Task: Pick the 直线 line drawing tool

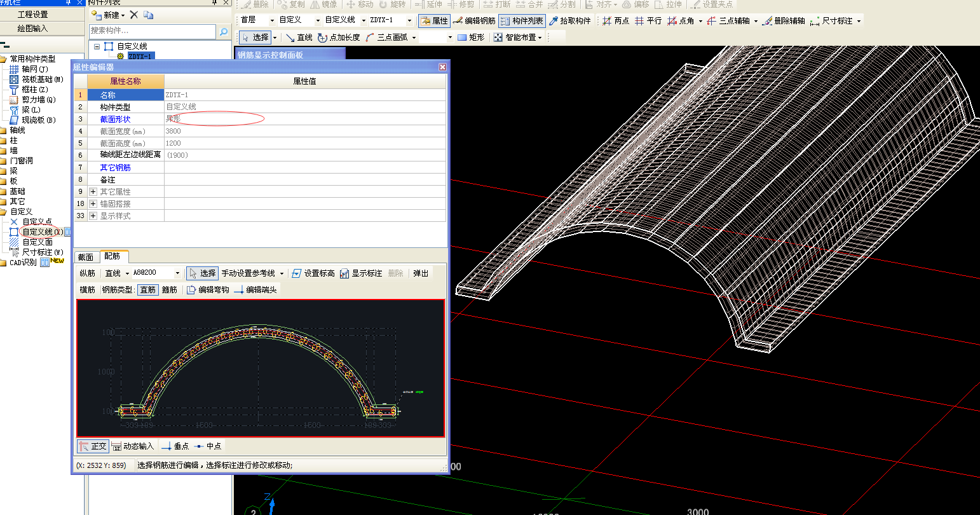Action: tap(299, 38)
